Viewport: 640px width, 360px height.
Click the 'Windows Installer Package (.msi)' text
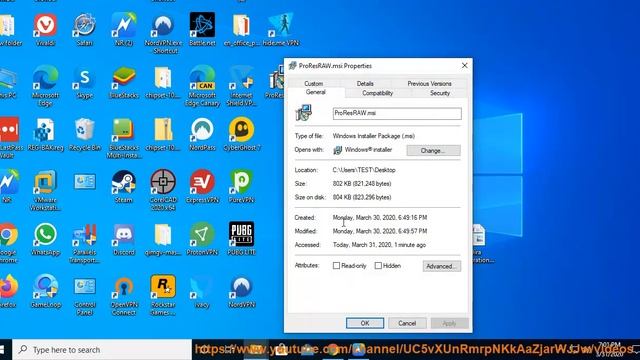point(374,136)
